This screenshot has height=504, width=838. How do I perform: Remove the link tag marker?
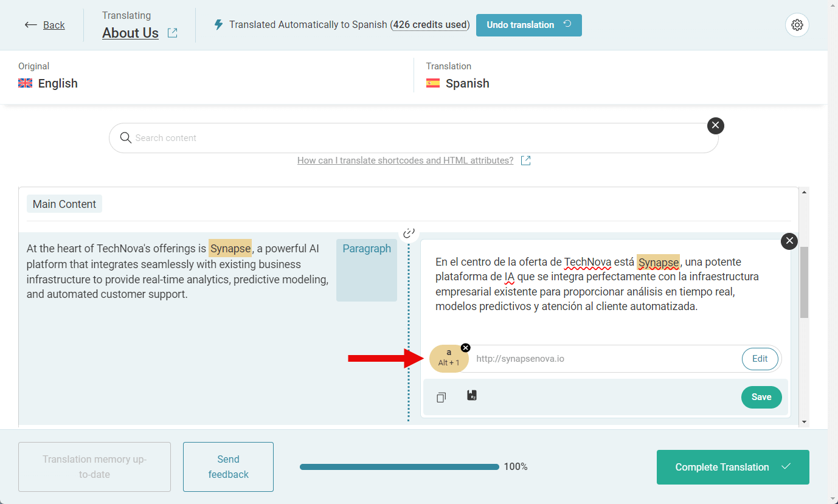[x=465, y=348]
